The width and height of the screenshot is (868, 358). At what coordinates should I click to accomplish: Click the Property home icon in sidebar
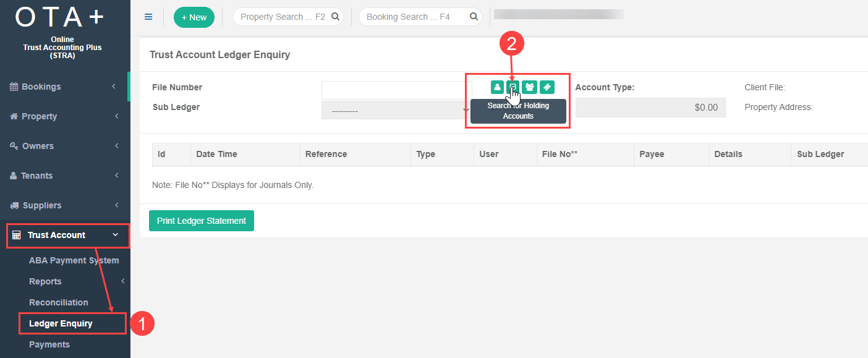pyautogui.click(x=14, y=116)
